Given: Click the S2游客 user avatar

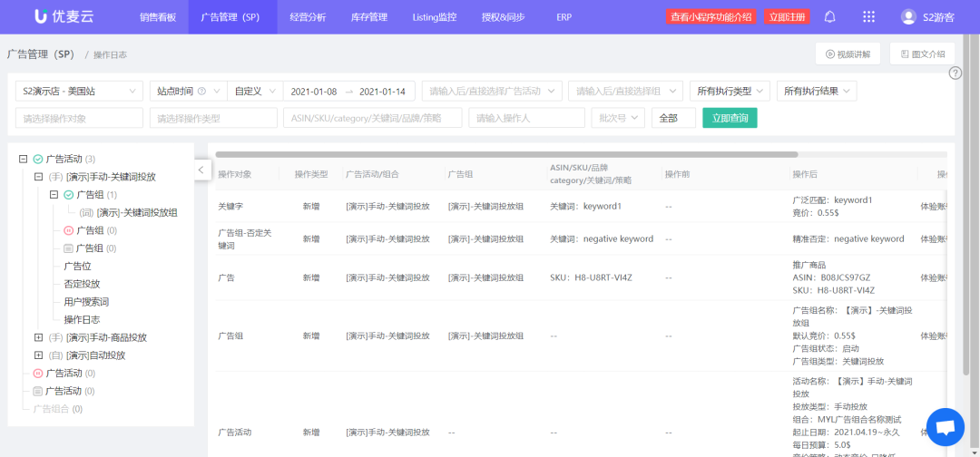Looking at the screenshot, I should (908, 16).
